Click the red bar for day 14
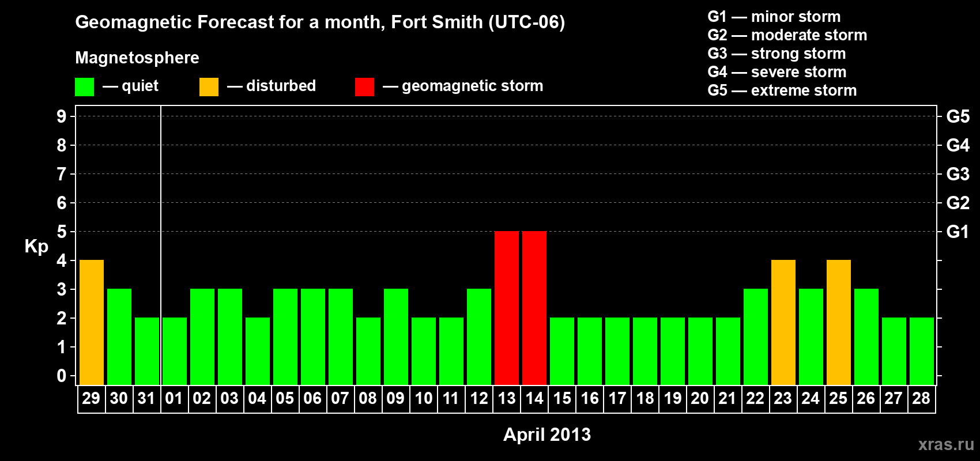Screen dimensions: 980x461 pyautogui.click(x=534, y=308)
